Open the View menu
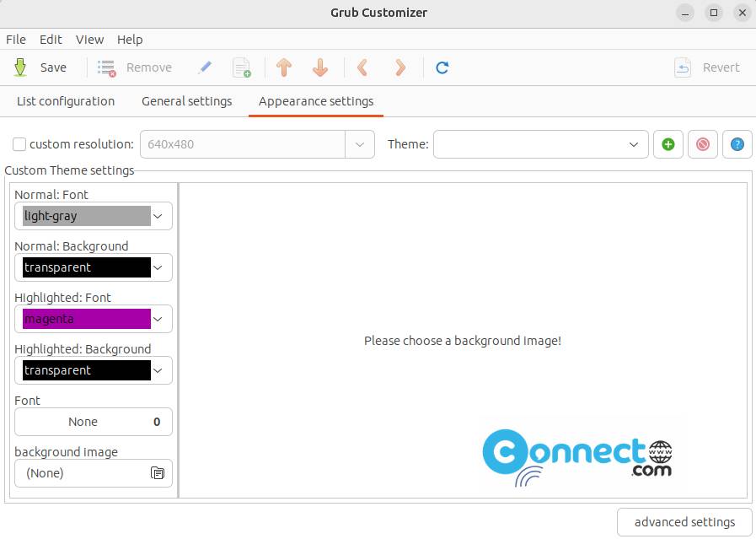This screenshot has width=756, height=539. pos(89,40)
